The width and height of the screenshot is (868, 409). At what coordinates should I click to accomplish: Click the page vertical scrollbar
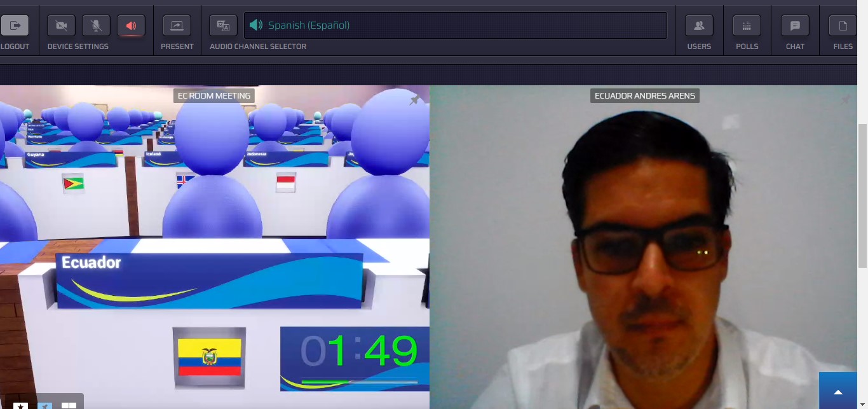[862, 195]
